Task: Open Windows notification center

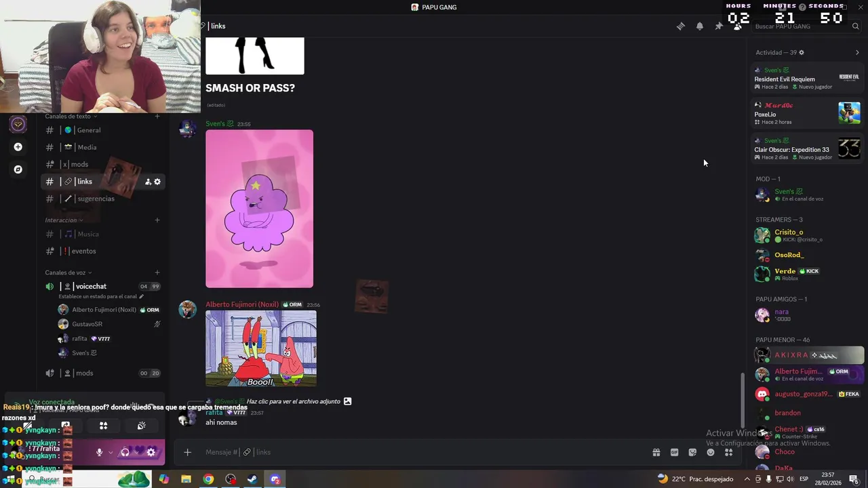Action: pos(854,479)
